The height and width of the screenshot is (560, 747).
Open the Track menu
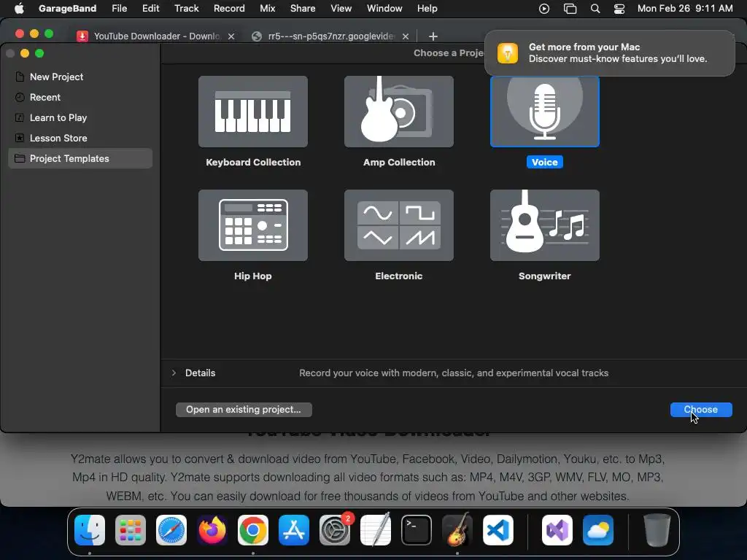[186, 9]
